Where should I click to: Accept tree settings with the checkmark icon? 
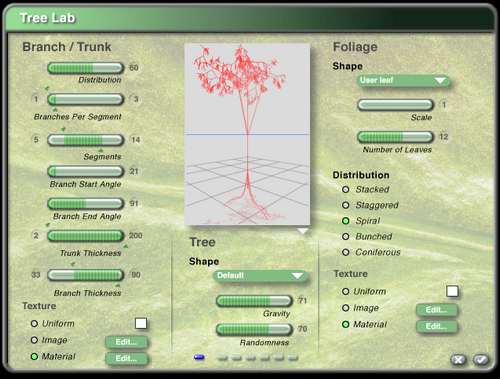coord(480,360)
